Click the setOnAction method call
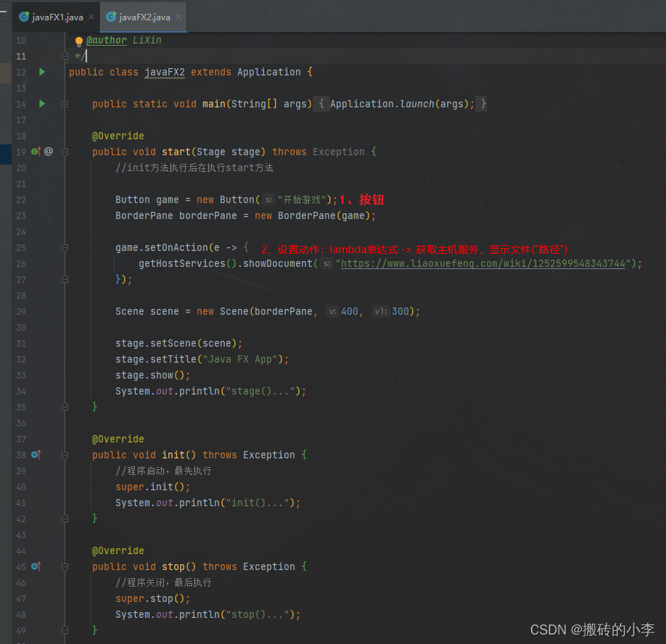 (x=176, y=247)
